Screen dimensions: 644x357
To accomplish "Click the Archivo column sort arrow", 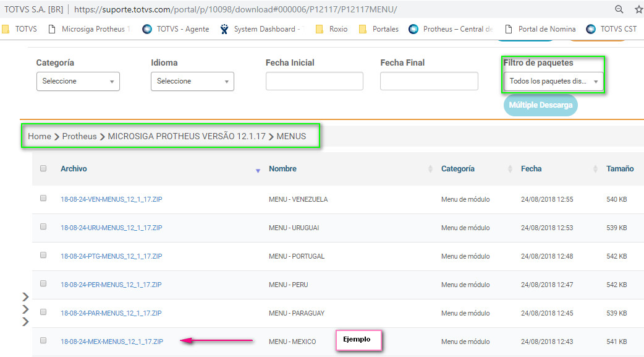I will pyautogui.click(x=258, y=170).
